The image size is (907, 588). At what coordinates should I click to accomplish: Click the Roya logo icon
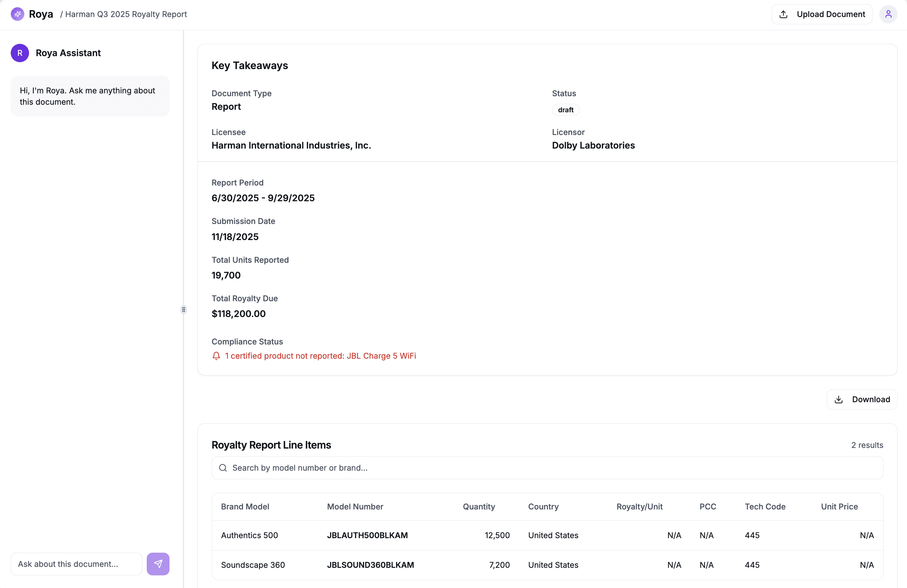tap(18, 14)
